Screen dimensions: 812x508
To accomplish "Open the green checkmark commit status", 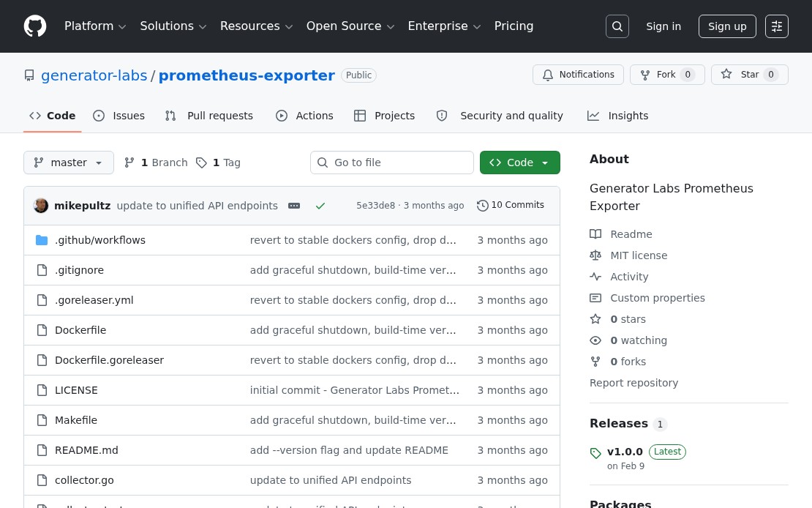I will [x=320, y=206].
